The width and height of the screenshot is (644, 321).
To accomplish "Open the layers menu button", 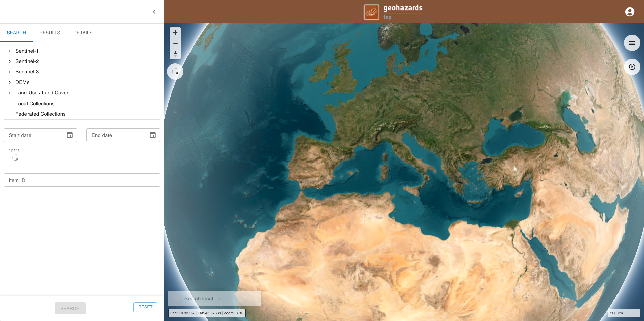I will pyautogui.click(x=632, y=43).
